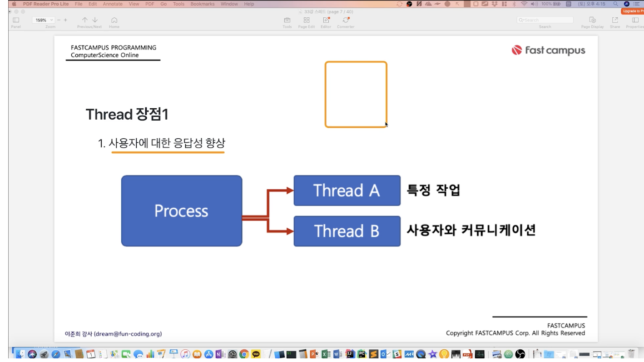
Task: Open Google Chrome in the dock
Action: pyautogui.click(x=244, y=354)
